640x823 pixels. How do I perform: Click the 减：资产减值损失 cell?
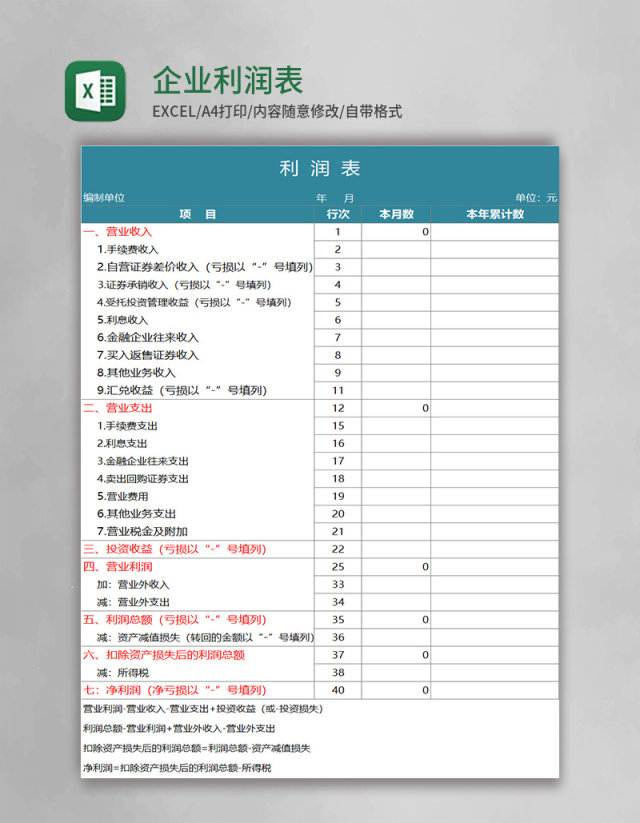[198, 637]
